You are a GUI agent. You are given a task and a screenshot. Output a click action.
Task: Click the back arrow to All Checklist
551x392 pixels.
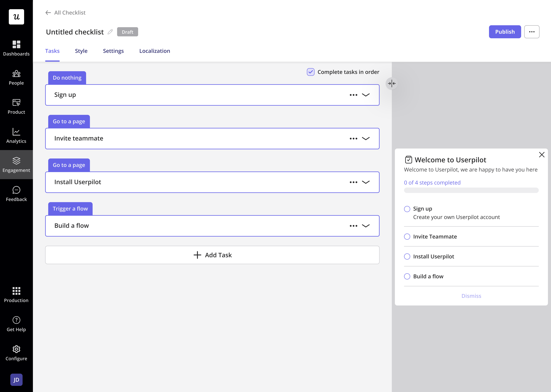(48, 13)
